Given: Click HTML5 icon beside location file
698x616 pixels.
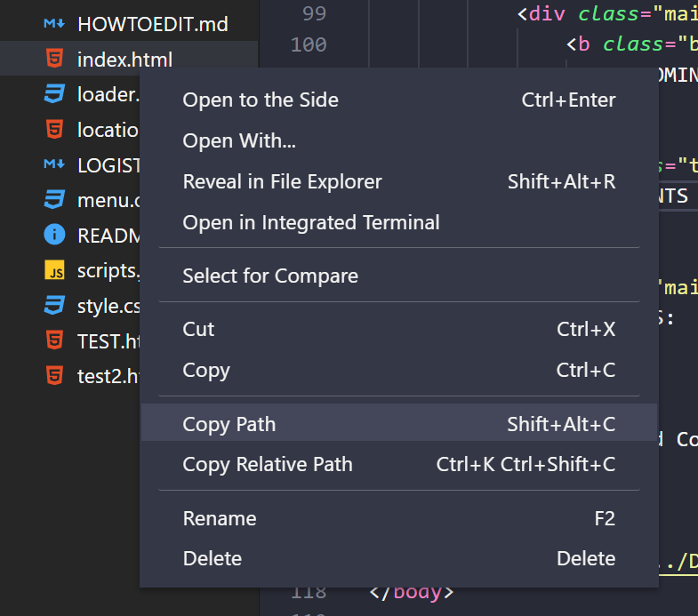Looking at the screenshot, I should click(54, 129).
